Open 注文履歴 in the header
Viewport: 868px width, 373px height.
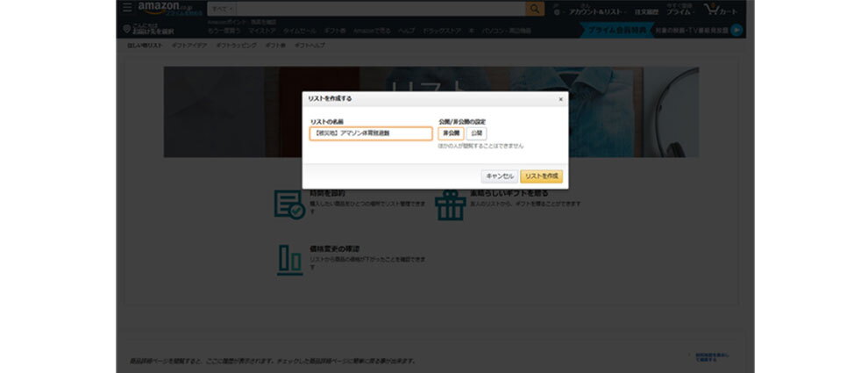pos(646,11)
